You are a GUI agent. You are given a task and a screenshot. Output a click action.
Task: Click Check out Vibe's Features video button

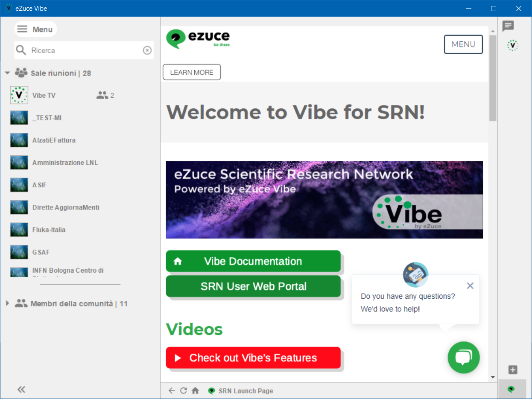253,358
